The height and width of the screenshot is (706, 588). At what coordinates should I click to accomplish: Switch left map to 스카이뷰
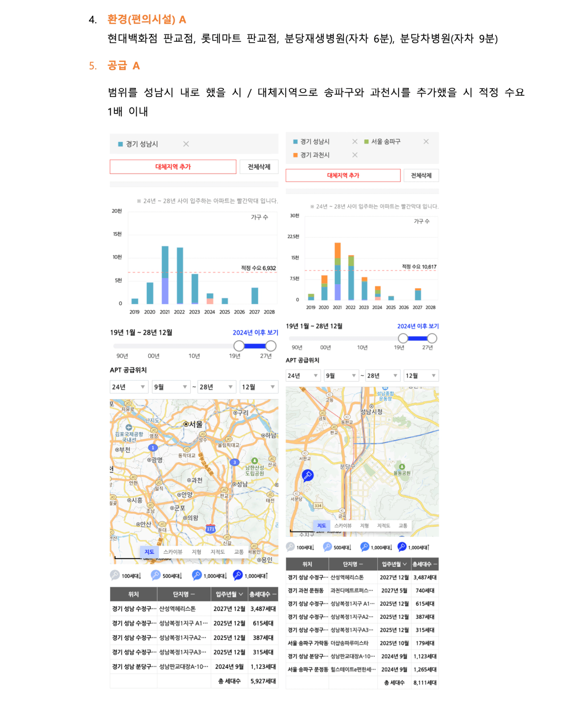tap(173, 552)
